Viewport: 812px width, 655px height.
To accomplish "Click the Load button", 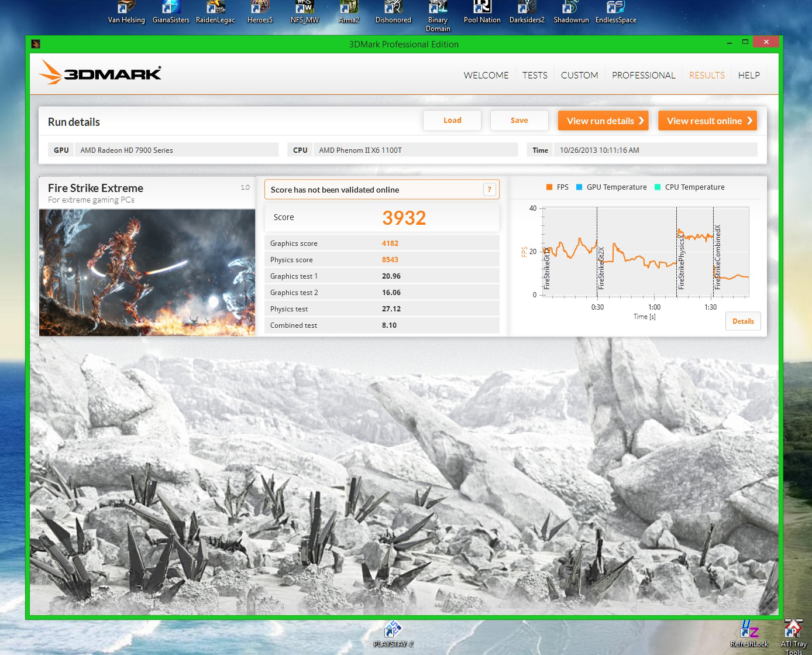I will click(452, 121).
